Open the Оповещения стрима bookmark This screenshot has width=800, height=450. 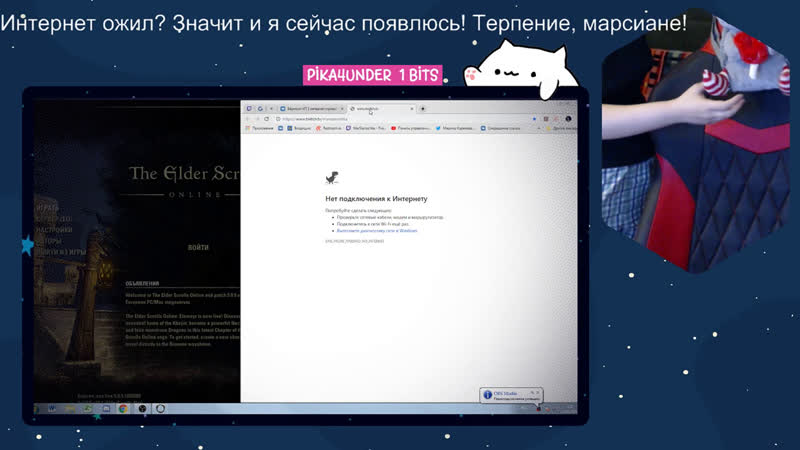(501, 128)
